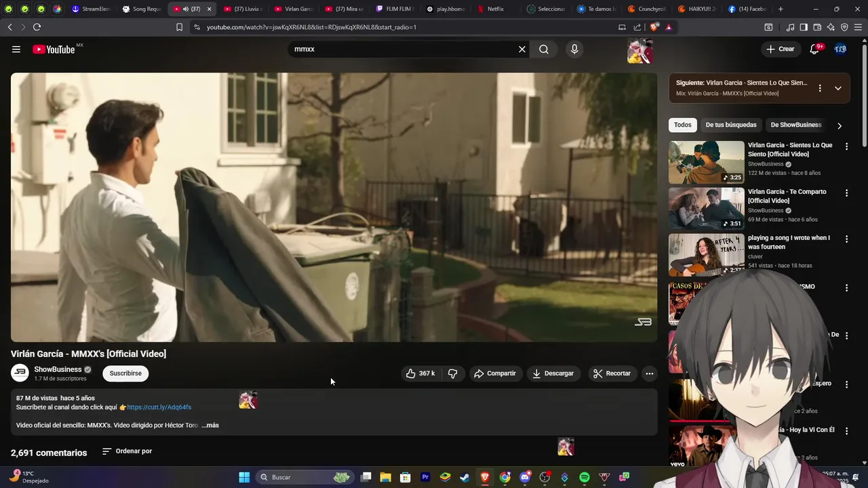The image size is (868, 488).
Task: Open options for Te Comparto video
Action: (x=846, y=192)
